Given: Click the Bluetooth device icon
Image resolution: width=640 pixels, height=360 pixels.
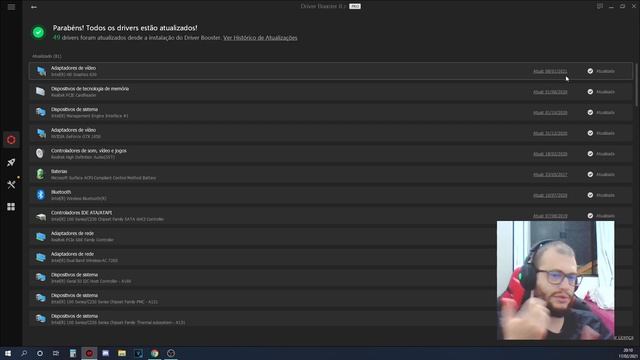Looking at the screenshot, I should click(40, 195).
